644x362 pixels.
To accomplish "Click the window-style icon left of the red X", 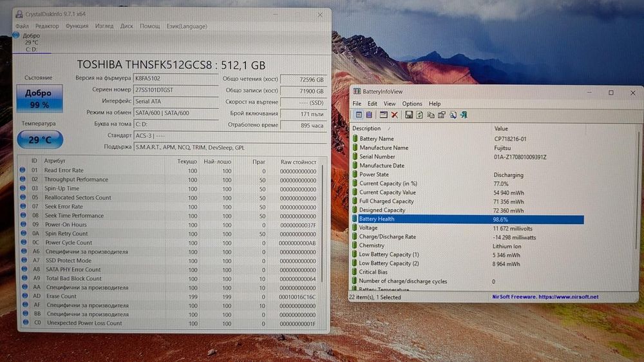I will (x=383, y=115).
